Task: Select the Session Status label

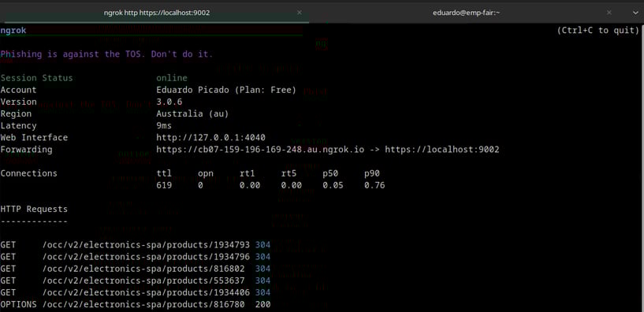Action: 36,78
